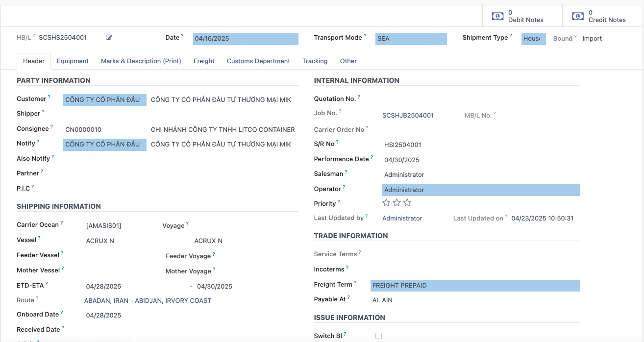Click the help mark next to Freight Term
Screen dimensions: 644x342
pyautogui.click(x=355, y=283)
